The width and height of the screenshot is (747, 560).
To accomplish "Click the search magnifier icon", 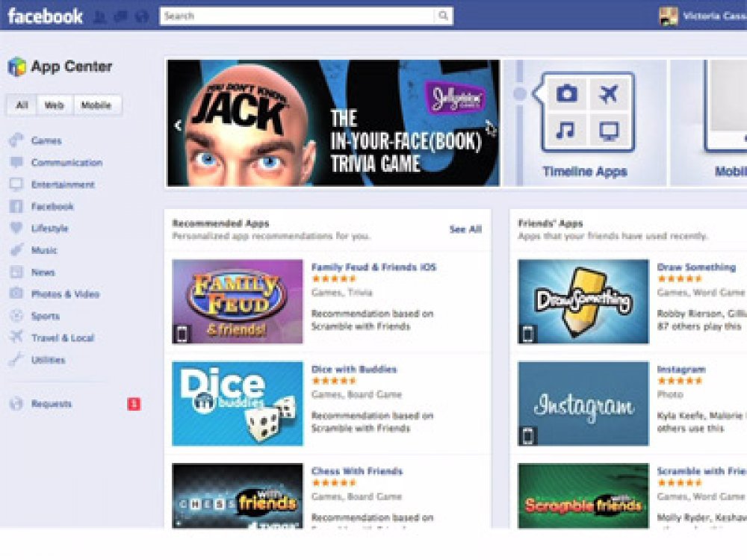I will click(443, 16).
